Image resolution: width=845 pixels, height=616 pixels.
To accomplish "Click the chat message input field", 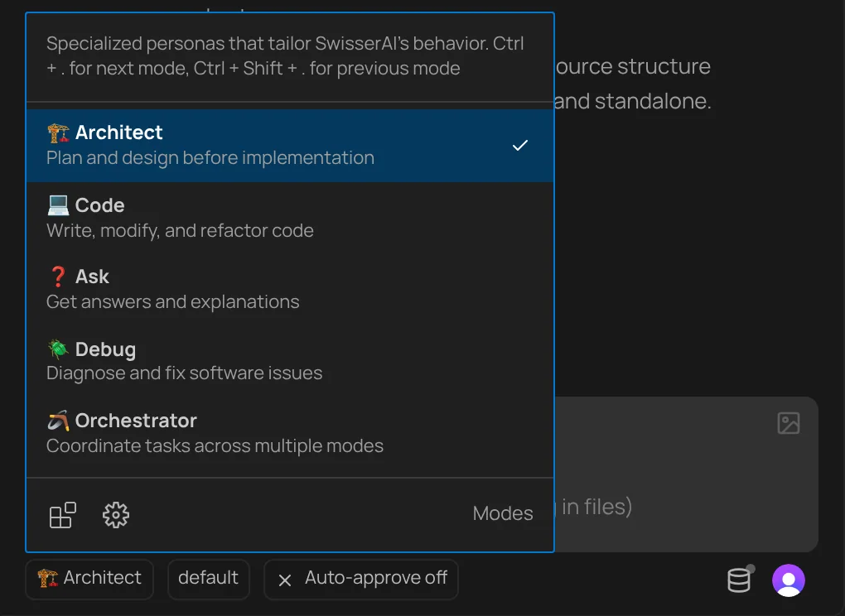I will [686, 474].
